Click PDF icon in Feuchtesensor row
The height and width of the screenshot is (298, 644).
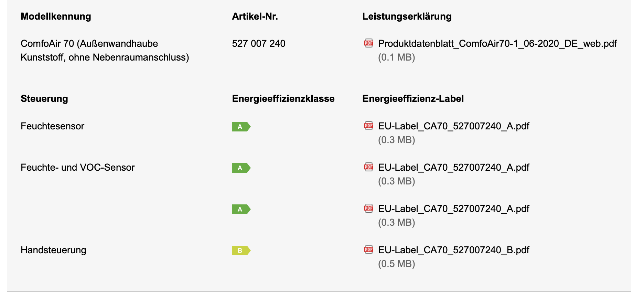coord(368,126)
